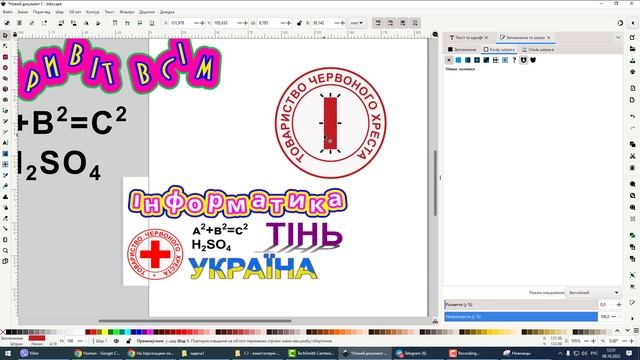Enable even-odd fill rule heart icon
Screen dimensions: 640x360
pyautogui.click(x=524, y=60)
